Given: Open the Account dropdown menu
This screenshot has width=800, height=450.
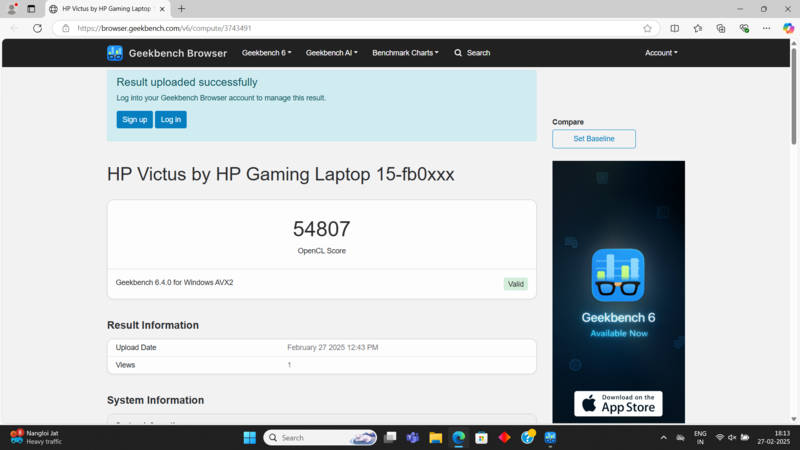Looking at the screenshot, I should click(x=661, y=53).
